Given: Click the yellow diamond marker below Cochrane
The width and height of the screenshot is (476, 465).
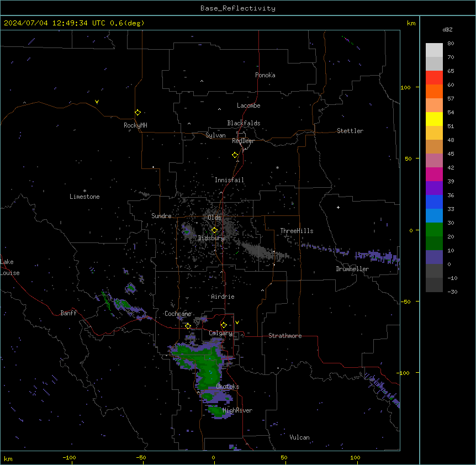Looking at the screenshot, I should [x=188, y=326].
